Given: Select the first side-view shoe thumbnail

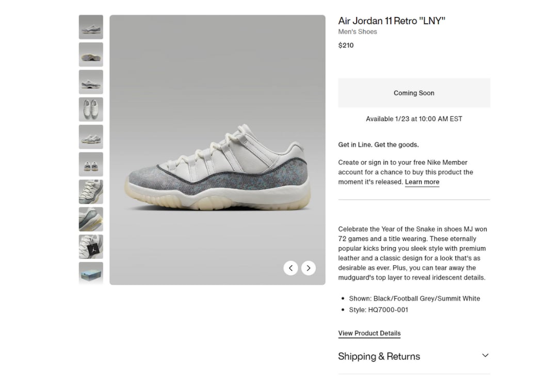Looking at the screenshot, I should (91, 27).
